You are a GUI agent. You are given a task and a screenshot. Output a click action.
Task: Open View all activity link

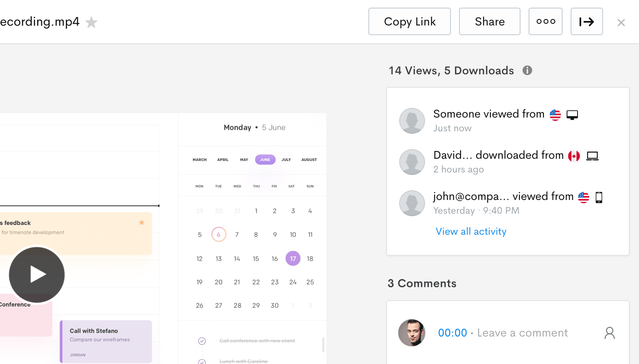click(471, 231)
